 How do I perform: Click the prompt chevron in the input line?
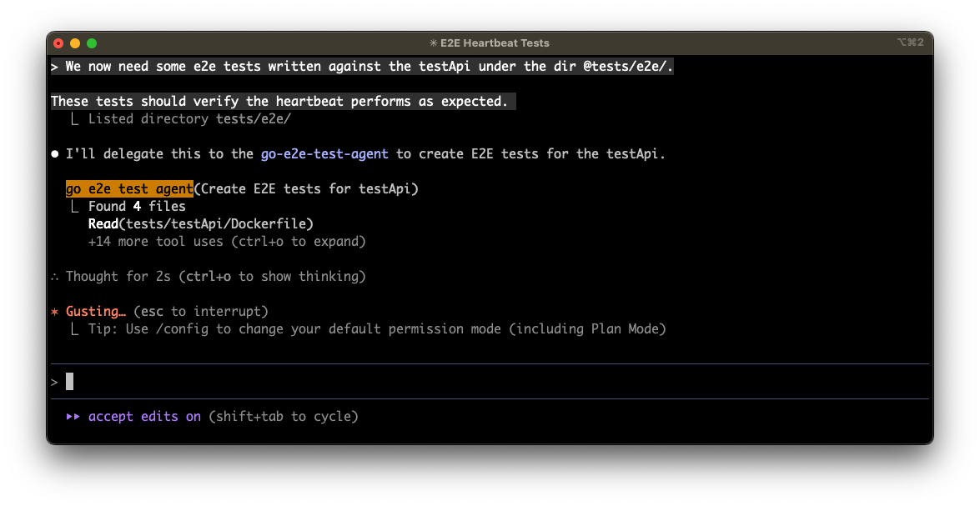53,381
